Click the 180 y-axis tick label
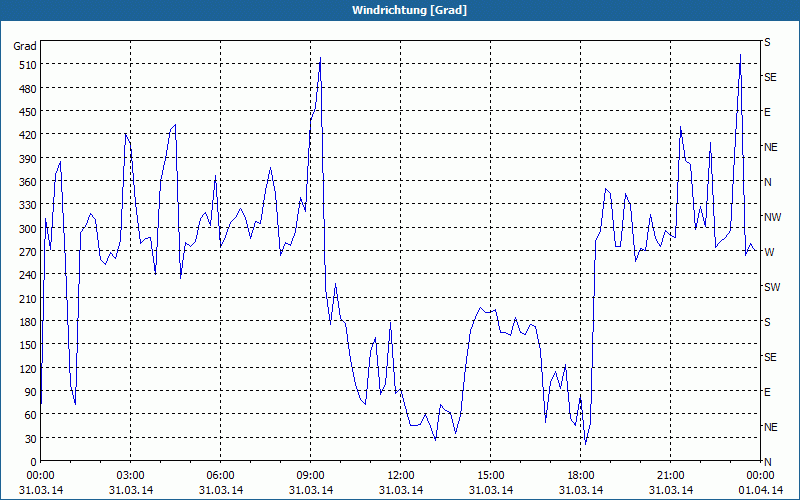The image size is (800, 500). pyautogui.click(x=28, y=321)
